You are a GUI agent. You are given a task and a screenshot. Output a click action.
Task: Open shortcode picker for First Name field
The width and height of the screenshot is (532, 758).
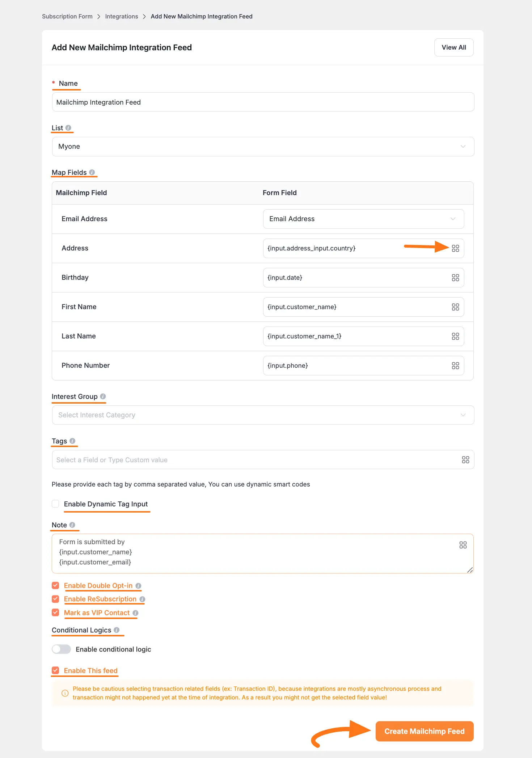455,307
